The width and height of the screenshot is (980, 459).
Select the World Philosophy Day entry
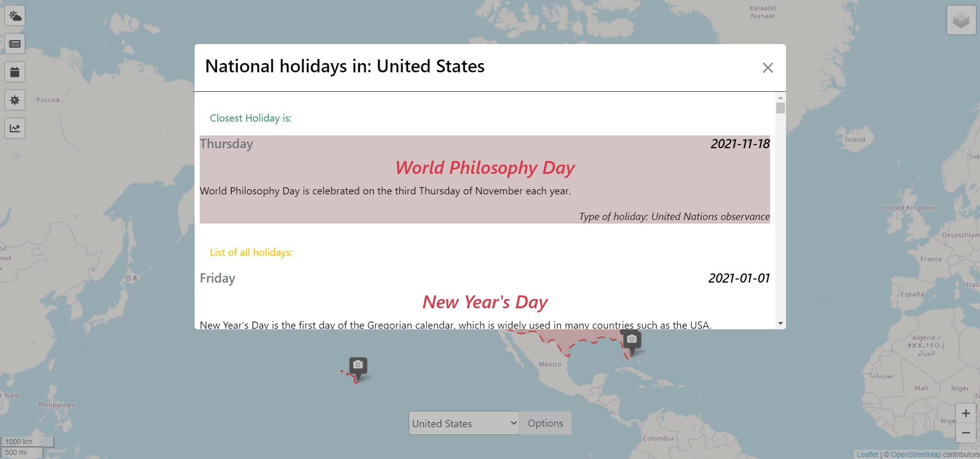point(485,168)
